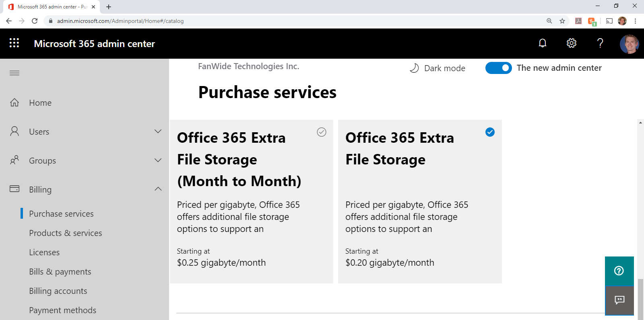This screenshot has width=644, height=320.
Task: Open Bills & payments
Action: click(x=60, y=271)
